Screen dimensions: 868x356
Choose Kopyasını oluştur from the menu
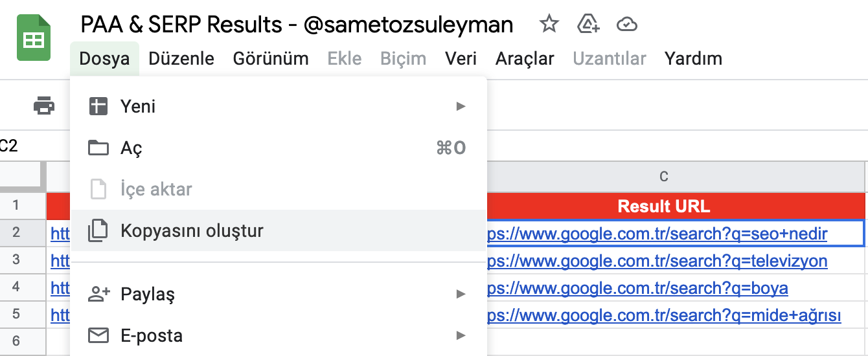(278, 230)
